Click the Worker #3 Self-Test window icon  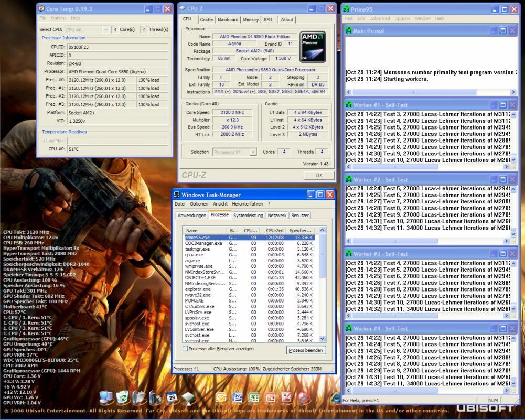[x=349, y=254]
